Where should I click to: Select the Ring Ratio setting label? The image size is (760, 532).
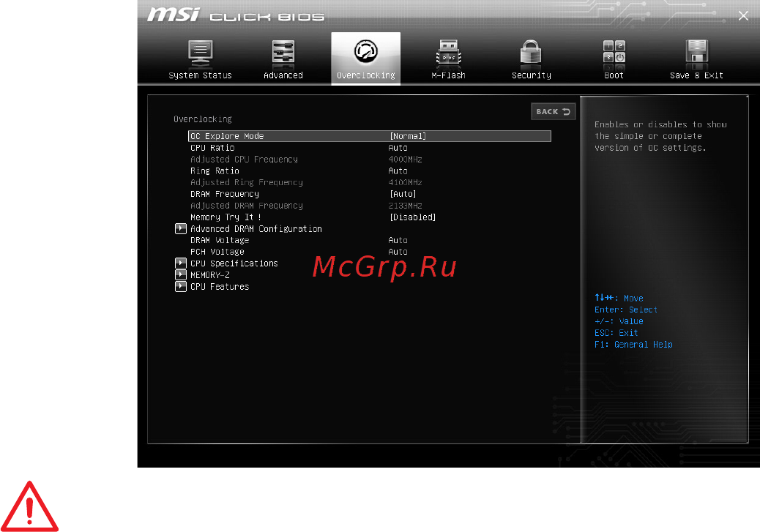215,171
